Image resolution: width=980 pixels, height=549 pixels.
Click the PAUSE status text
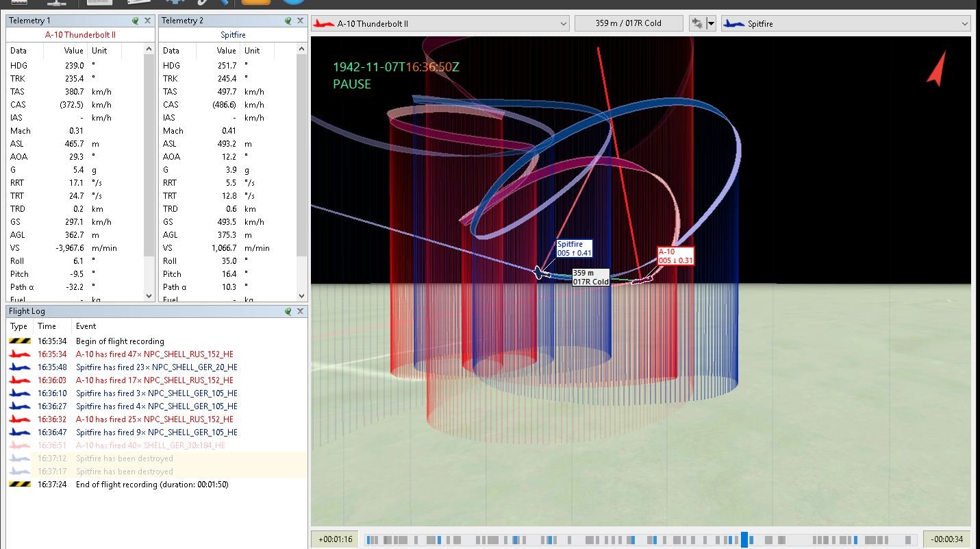click(x=352, y=84)
